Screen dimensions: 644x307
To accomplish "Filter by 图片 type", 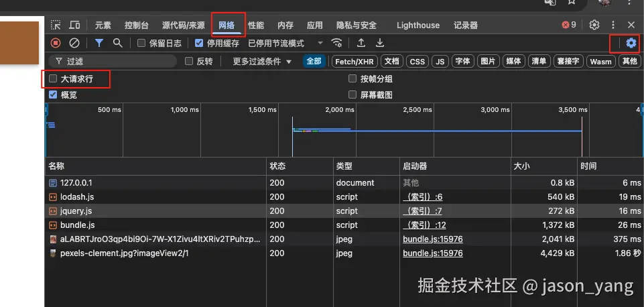I will 488,62.
